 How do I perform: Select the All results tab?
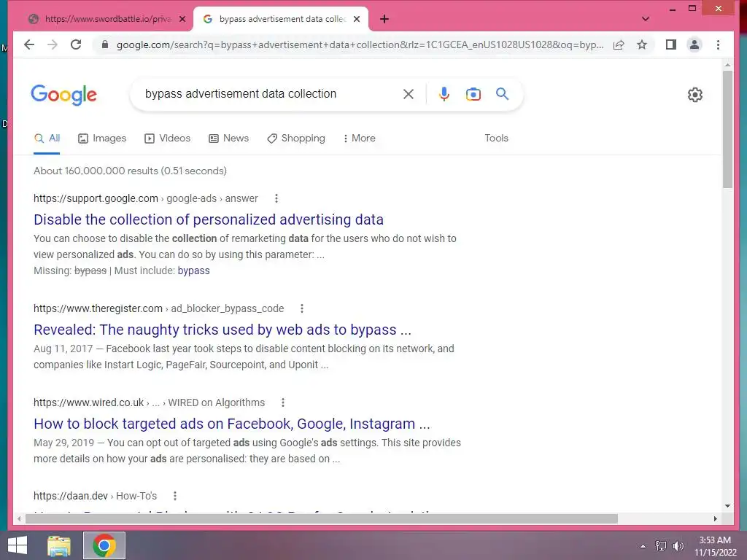tap(47, 138)
